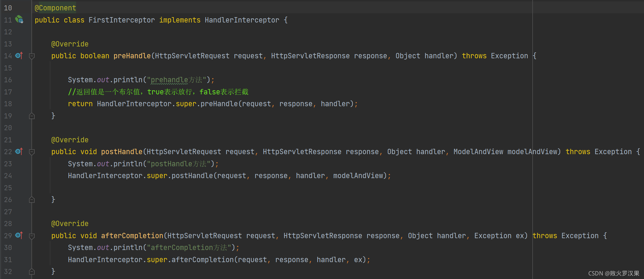
Task: Click modelAndView argument on line 24
Action: [x=358, y=176]
